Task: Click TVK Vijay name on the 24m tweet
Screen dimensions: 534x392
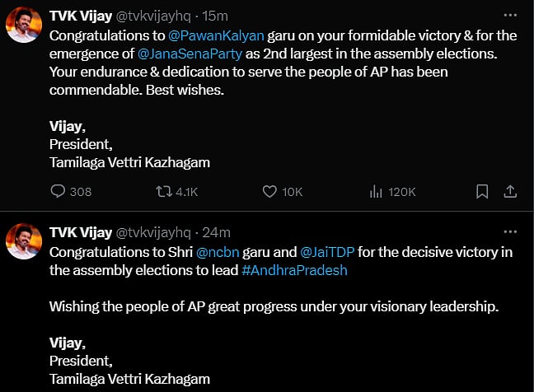Action: click(82, 233)
